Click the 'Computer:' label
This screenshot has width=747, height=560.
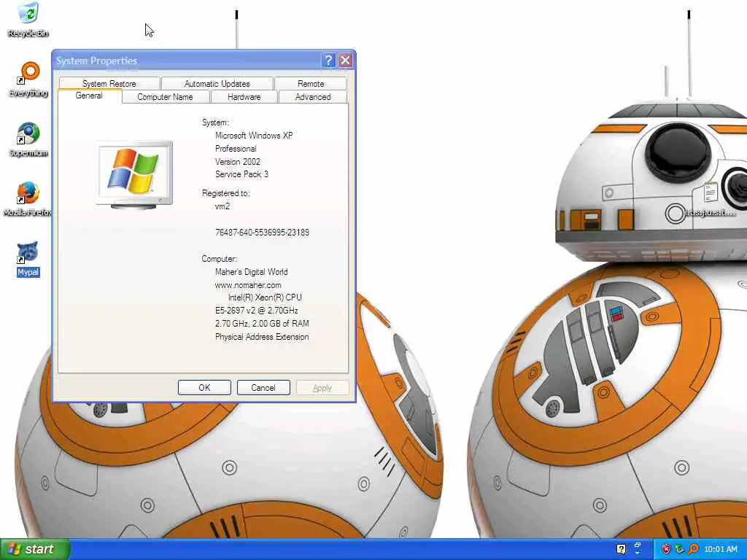coord(219,259)
